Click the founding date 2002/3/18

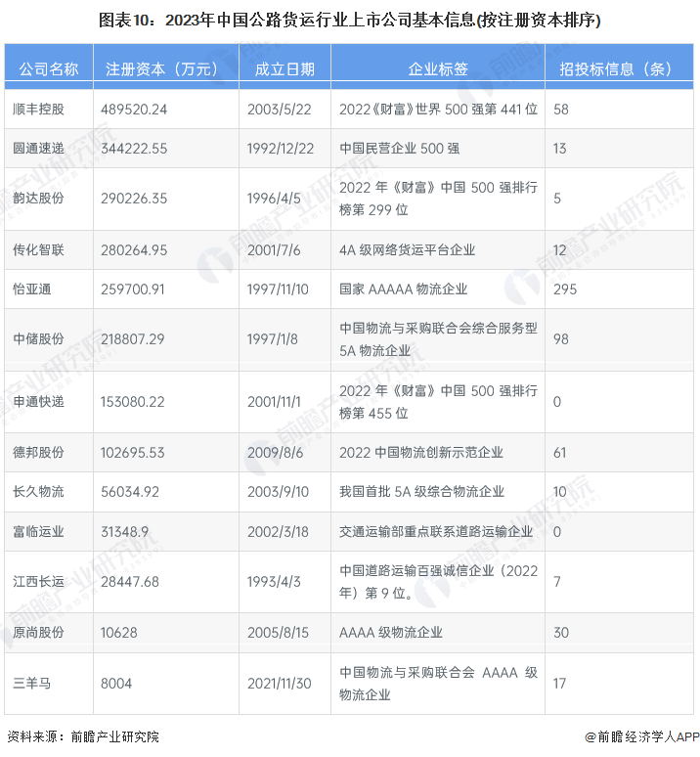click(278, 531)
